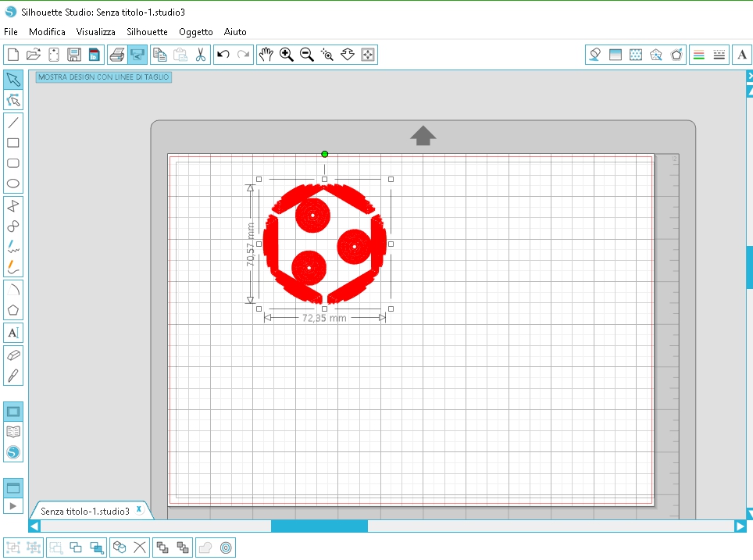Viewport: 753px width, 560px height.
Task: Select the Eraser tool
Action: click(x=13, y=355)
